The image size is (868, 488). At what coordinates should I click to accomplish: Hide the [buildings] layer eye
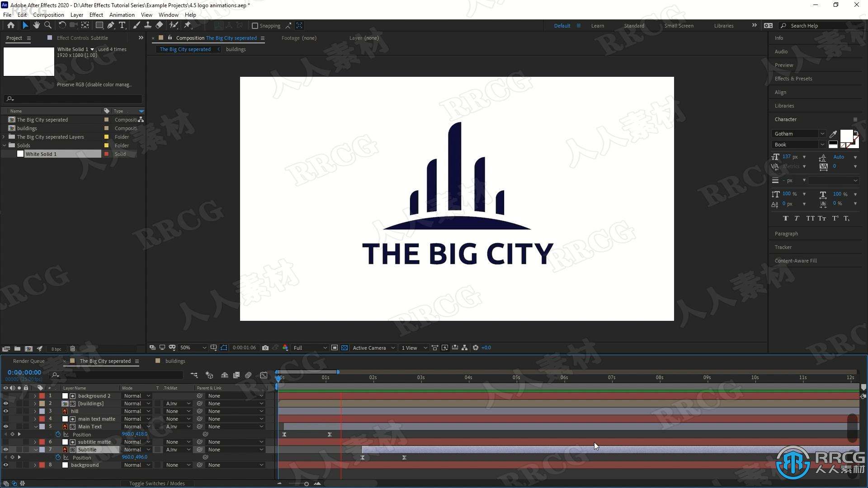5,404
